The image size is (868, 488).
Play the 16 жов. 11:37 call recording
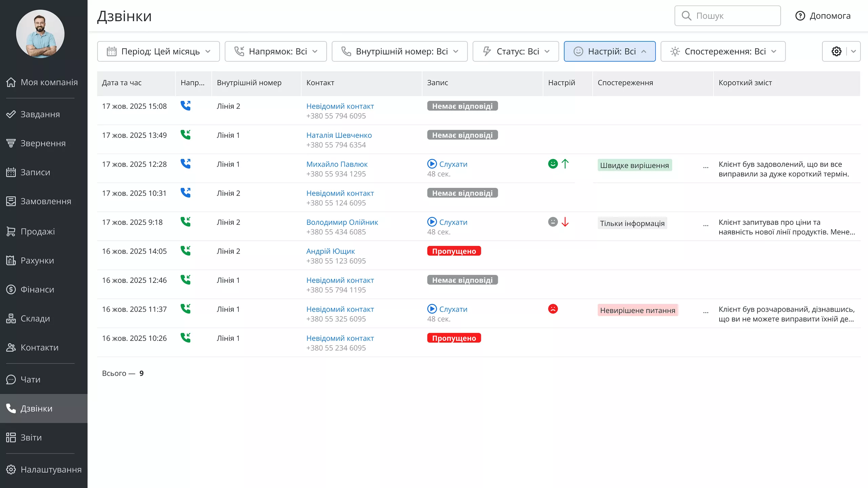[447, 309]
